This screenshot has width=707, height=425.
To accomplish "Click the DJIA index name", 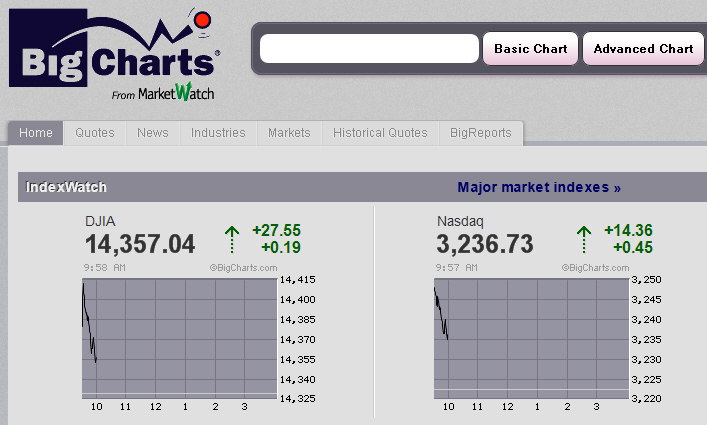I will tap(100, 221).
